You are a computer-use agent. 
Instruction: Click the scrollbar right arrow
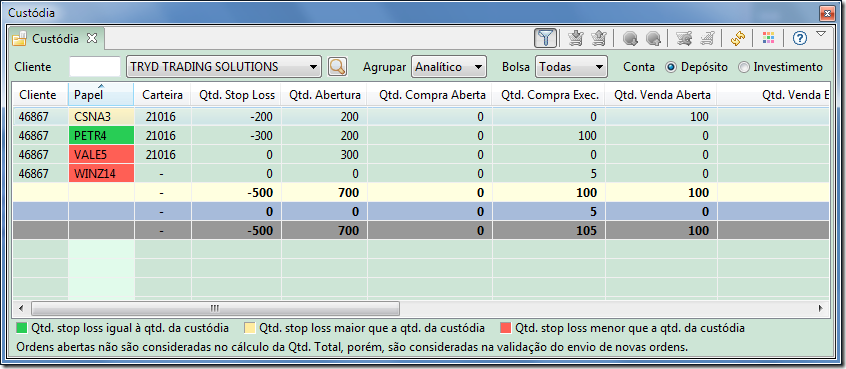coord(820,309)
